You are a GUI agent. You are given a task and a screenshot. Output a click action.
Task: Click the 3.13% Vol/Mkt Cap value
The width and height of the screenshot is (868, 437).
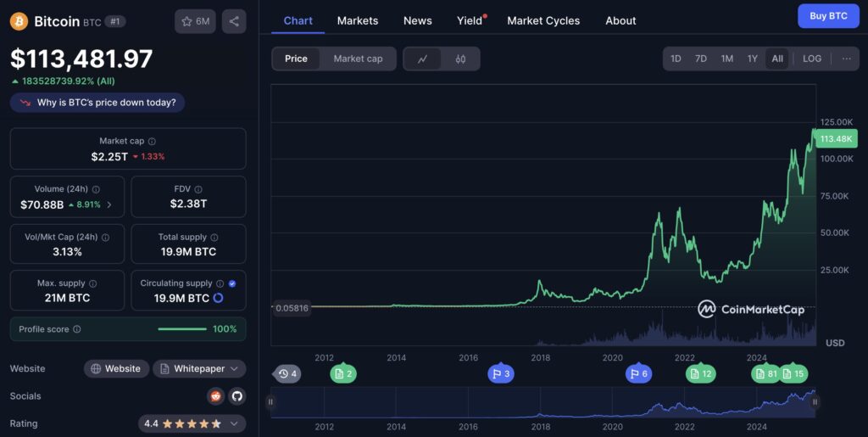(x=67, y=252)
